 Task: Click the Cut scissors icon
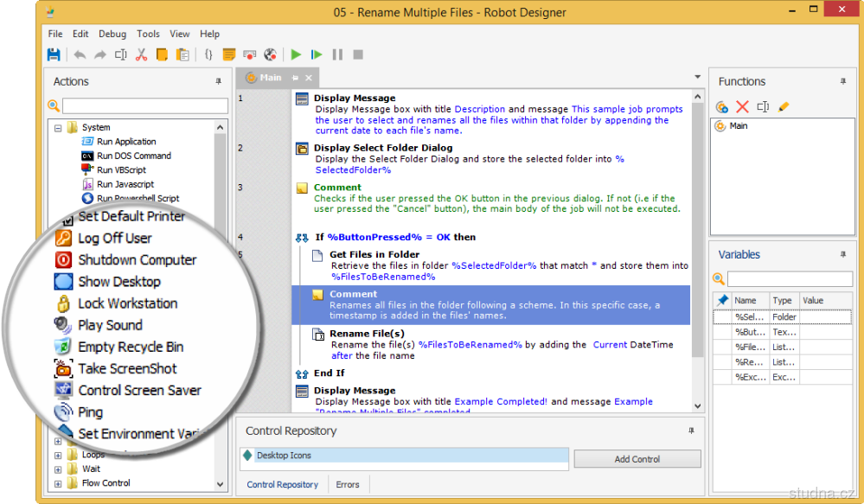[x=141, y=54]
